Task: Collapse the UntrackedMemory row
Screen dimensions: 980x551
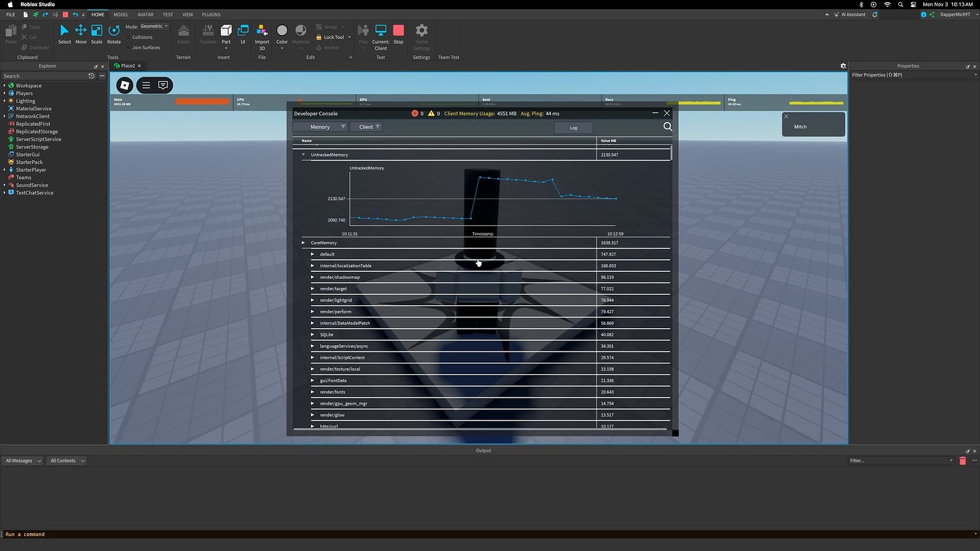Action: pos(304,155)
